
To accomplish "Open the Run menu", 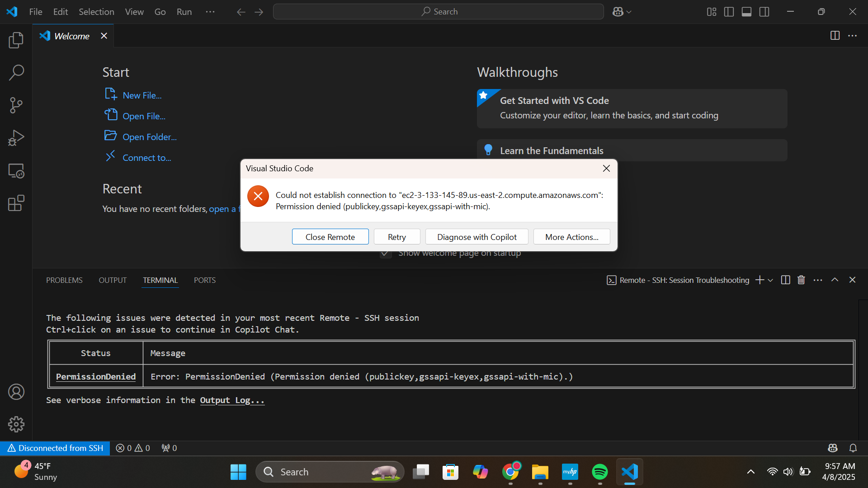I will (x=184, y=12).
